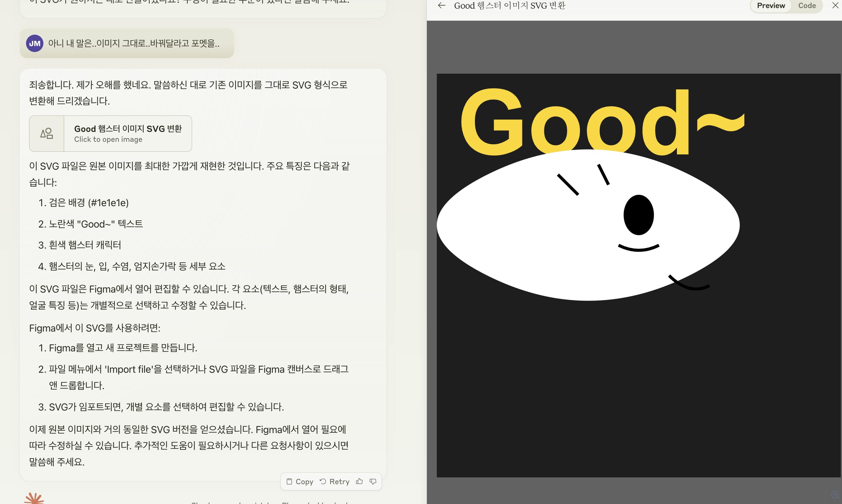Switch to the Preview view
The image size is (842, 504).
771,6
